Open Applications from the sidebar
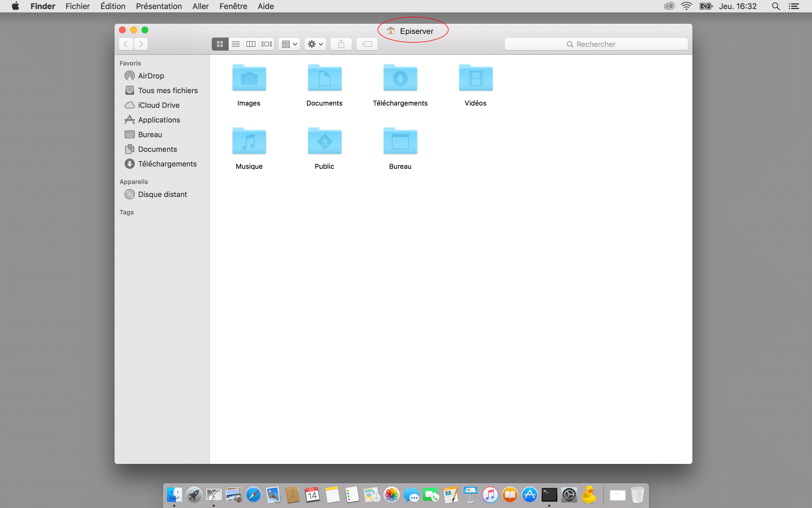 click(x=152, y=120)
